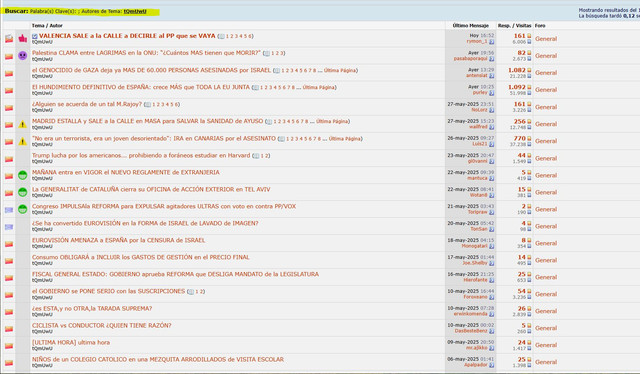The width and height of the screenshot is (640, 374).
Task: Sort results by Foro column header
Action: tap(540, 25)
